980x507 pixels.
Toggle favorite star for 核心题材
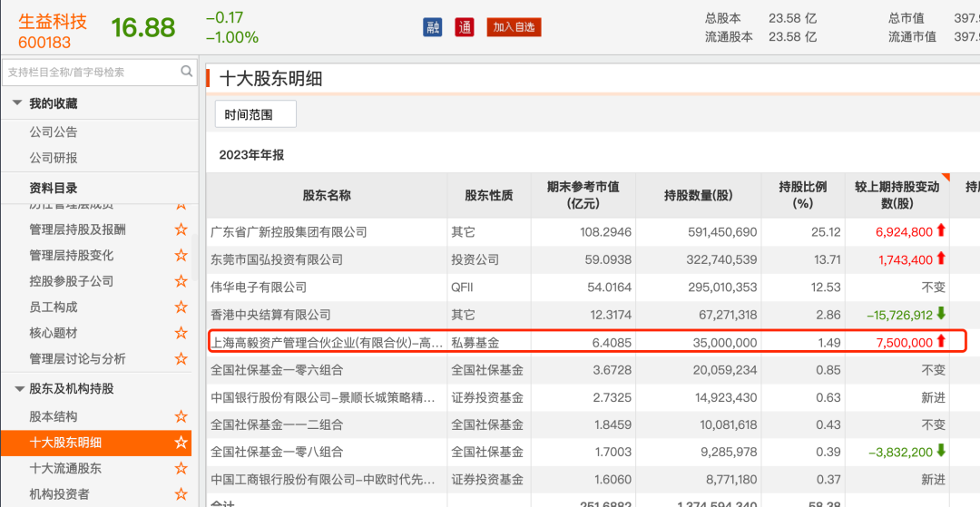pos(181,334)
